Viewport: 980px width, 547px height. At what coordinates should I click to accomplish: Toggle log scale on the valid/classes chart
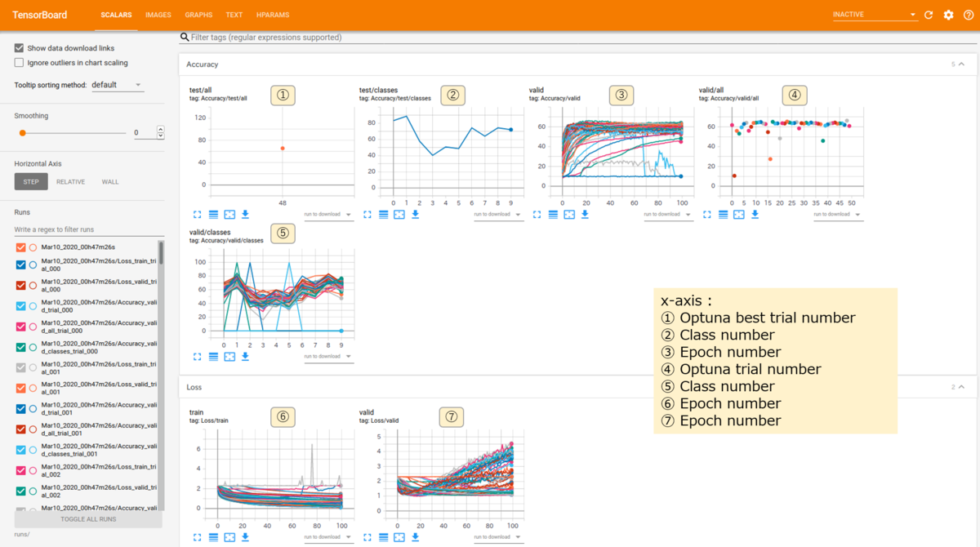[x=212, y=356]
